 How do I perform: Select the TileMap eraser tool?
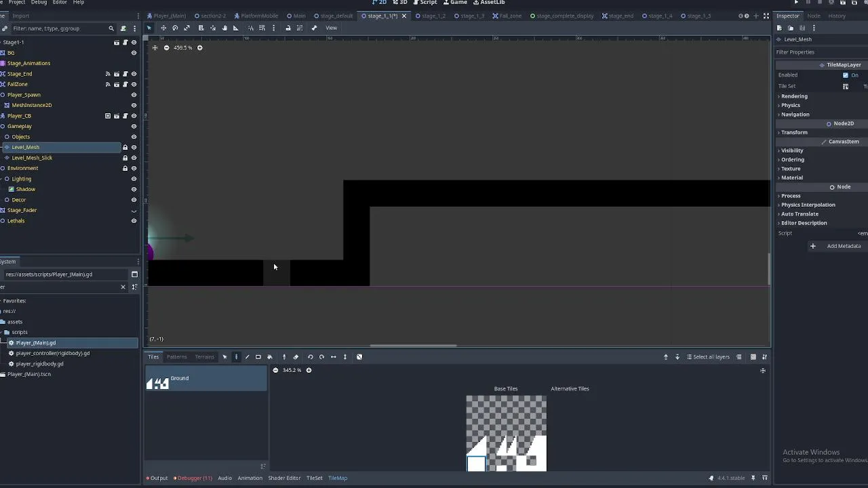coord(296,357)
